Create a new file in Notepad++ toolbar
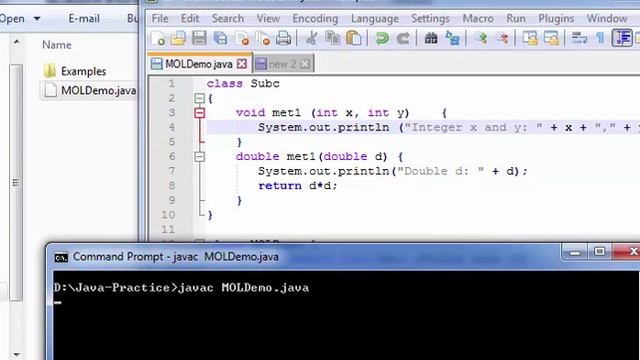 tap(158, 38)
